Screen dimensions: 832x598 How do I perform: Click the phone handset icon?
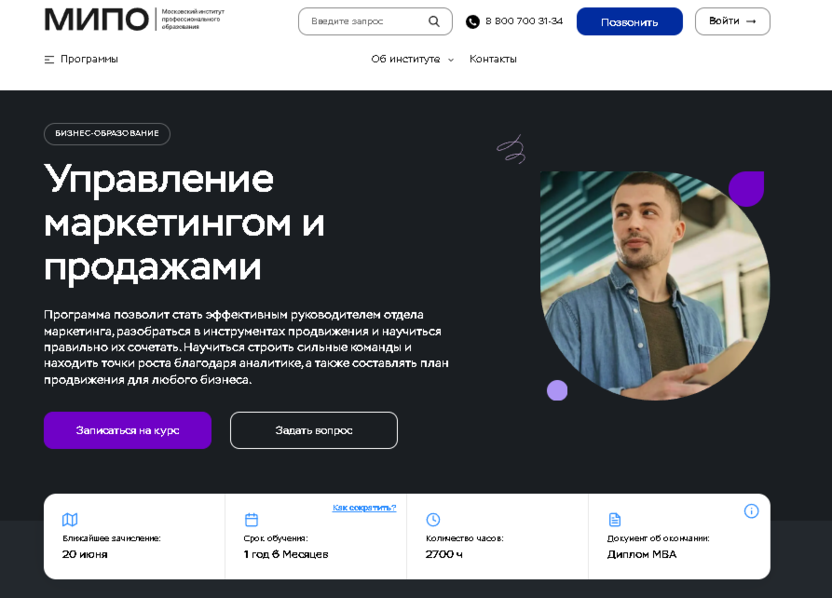pos(472,22)
